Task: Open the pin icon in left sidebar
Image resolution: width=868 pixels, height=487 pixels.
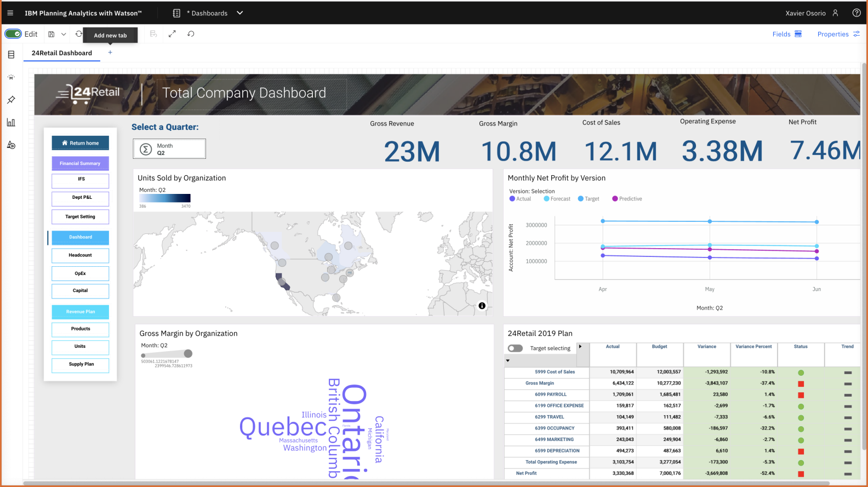Action: (x=11, y=100)
